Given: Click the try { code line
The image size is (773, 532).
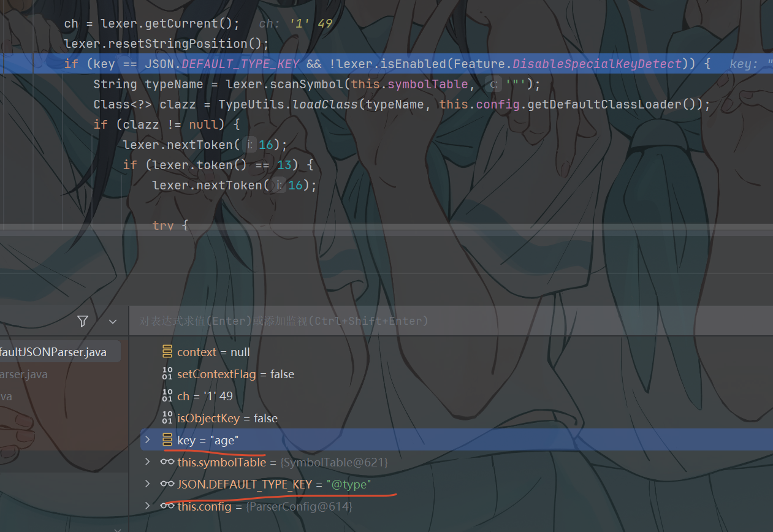Looking at the screenshot, I should tap(170, 226).
